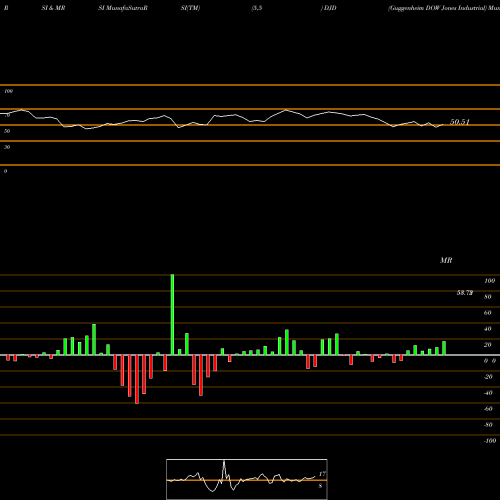Click the 40 label on MR right axis

click(x=488, y=329)
